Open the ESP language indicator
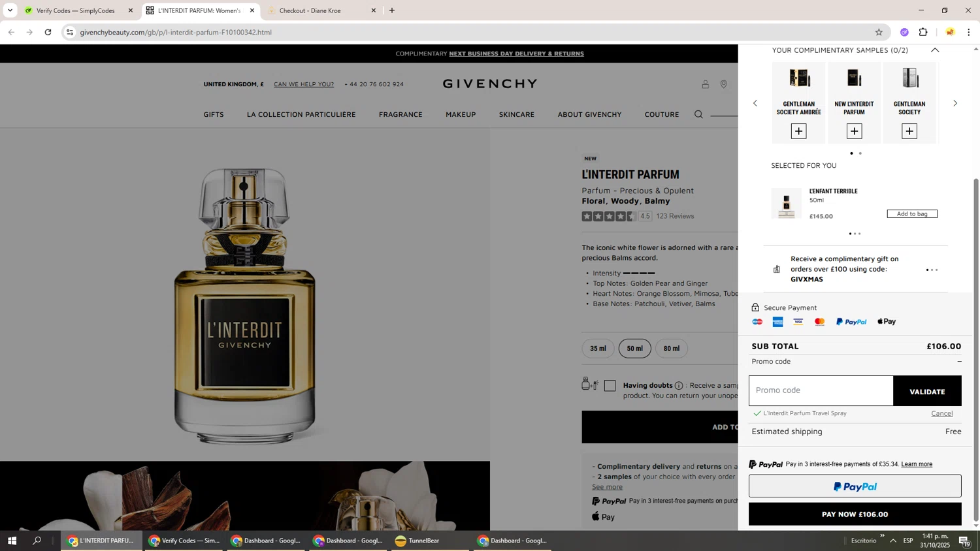This screenshot has height=551, width=980. [x=908, y=541]
